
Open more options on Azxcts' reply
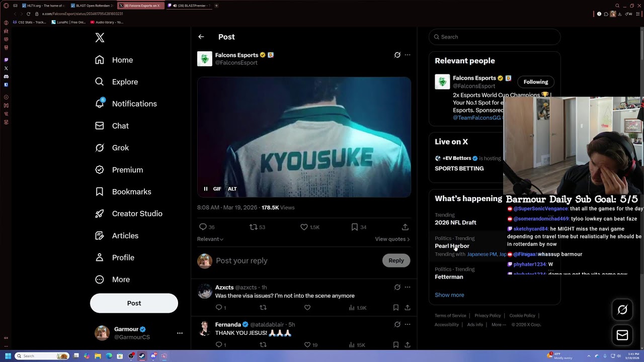(x=408, y=287)
